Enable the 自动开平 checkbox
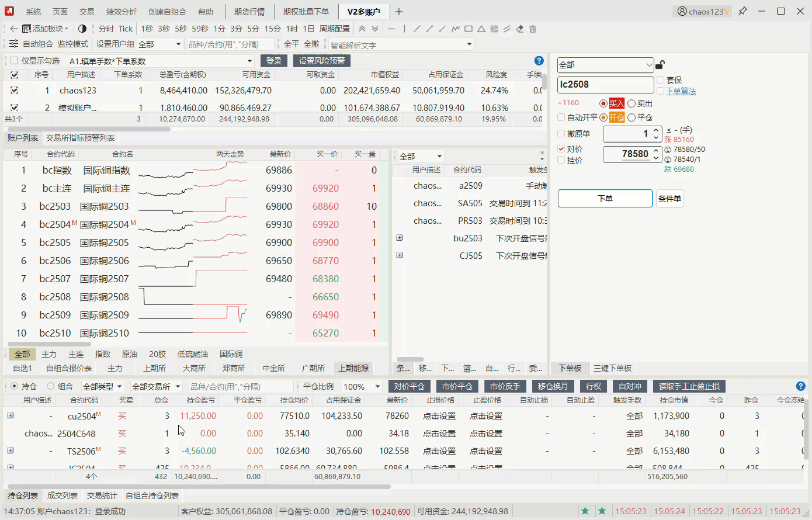 (561, 117)
